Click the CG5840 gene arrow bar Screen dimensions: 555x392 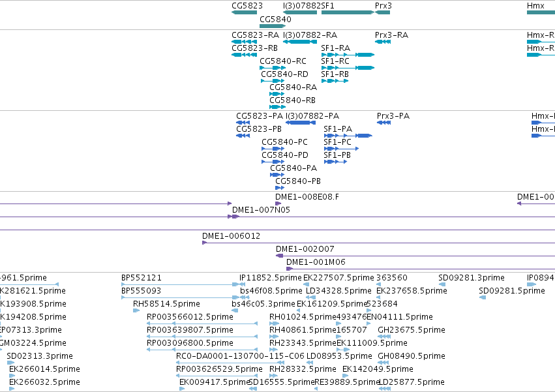[273, 26]
